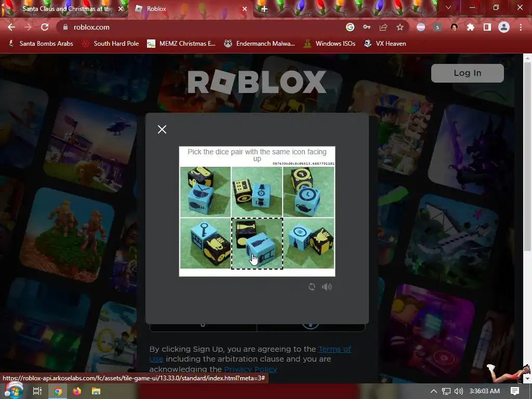Share this page via the share icon
The height and width of the screenshot is (399, 532).
click(x=383, y=27)
